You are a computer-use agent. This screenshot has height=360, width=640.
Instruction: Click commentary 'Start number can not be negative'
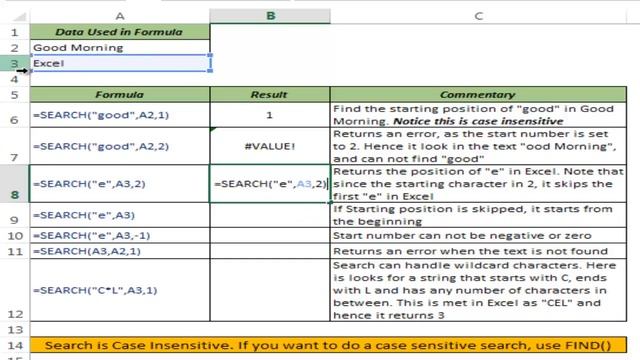click(478, 236)
